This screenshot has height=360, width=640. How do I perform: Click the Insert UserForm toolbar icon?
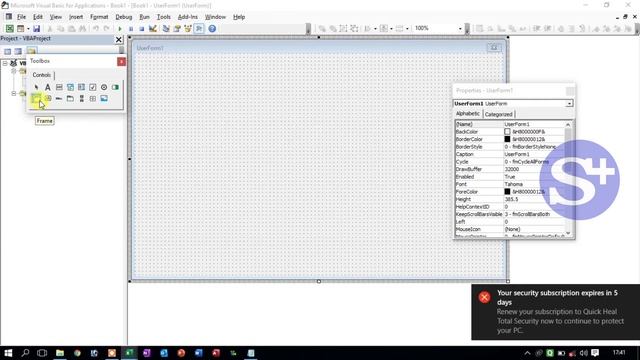[20, 29]
